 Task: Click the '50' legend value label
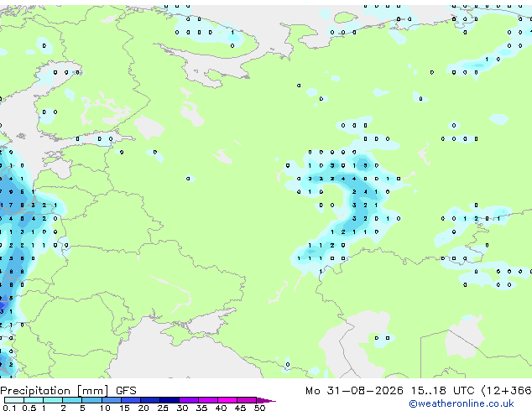pyautogui.click(x=259, y=408)
